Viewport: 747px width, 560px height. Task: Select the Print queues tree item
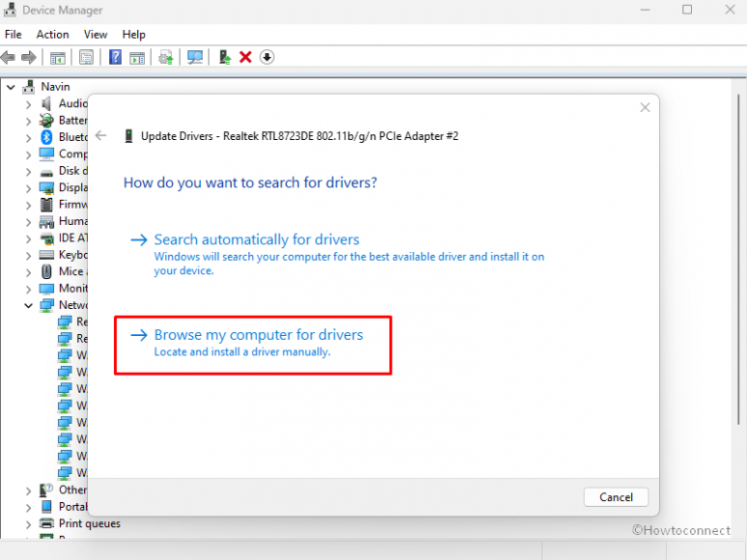pos(90,523)
